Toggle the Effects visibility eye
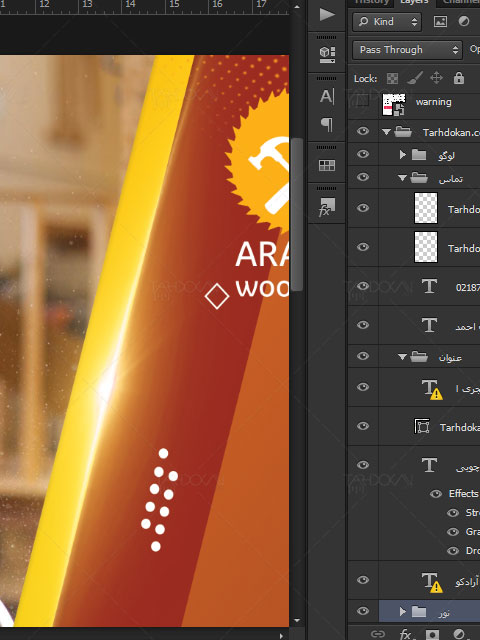The height and width of the screenshot is (640, 480). [436, 494]
